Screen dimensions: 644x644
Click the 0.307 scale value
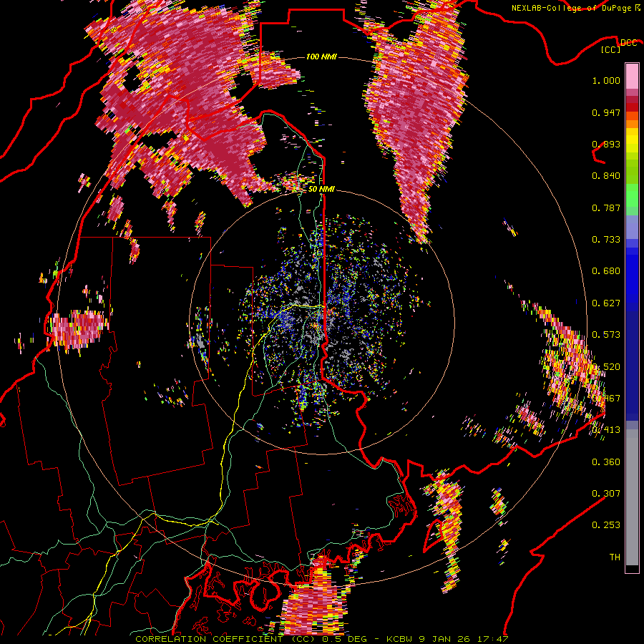[x=606, y=494]
